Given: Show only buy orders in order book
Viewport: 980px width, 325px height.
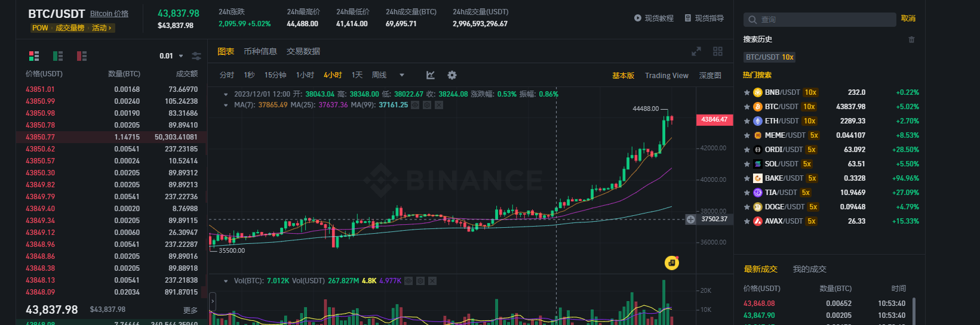Looking at the screenshot, I should (x=58, y=56).
